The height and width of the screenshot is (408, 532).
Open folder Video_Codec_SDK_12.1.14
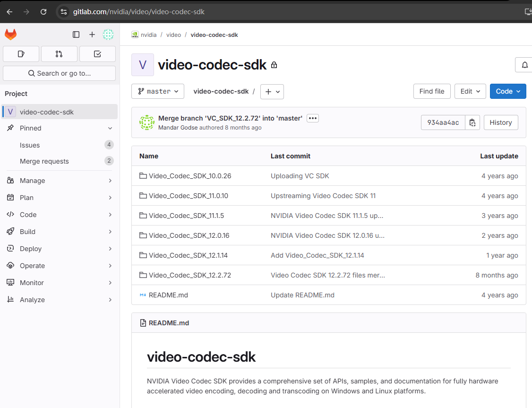tap(189, 255)
